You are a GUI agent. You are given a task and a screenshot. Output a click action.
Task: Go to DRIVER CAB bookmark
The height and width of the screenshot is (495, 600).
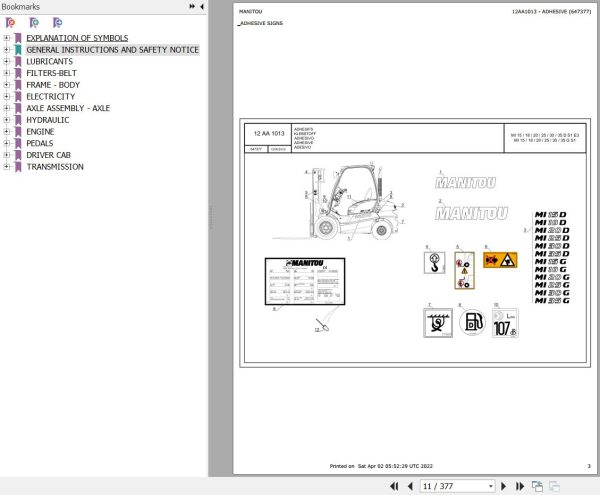49,155
